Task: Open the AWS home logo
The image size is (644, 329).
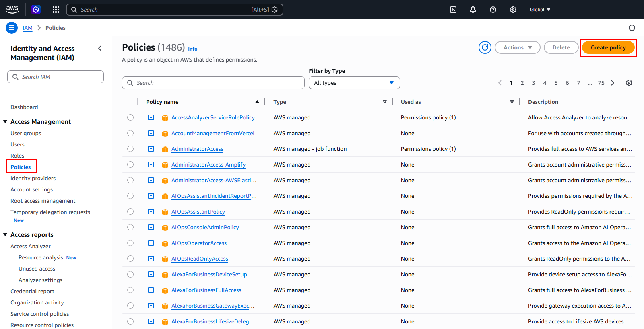Action: (x=12, y=10)
